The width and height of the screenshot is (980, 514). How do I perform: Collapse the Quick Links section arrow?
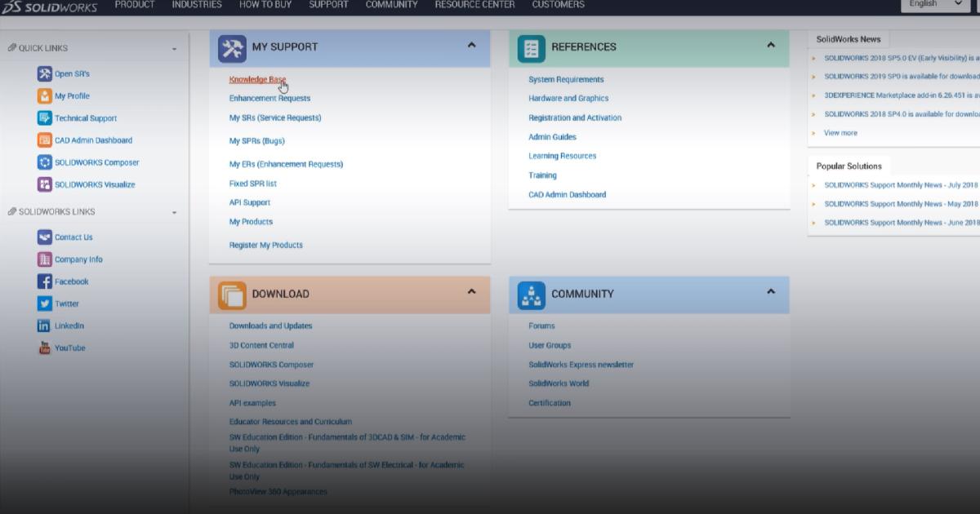[174, 49]
